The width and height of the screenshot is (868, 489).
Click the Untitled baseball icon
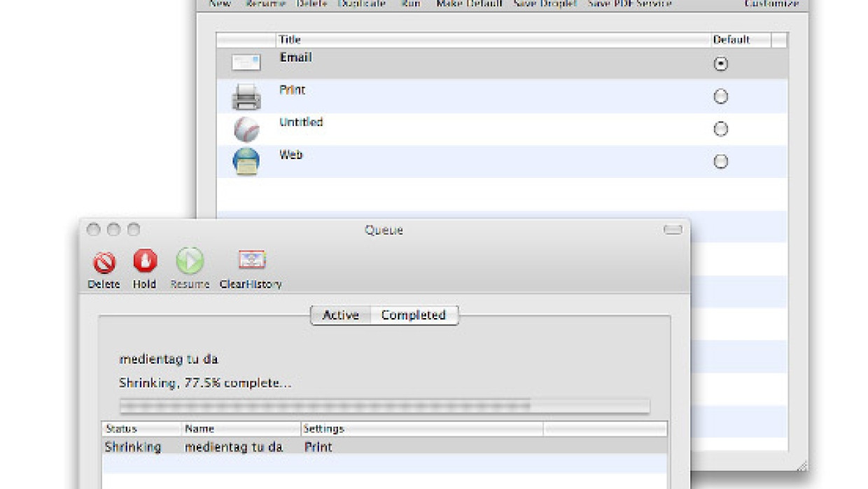tap(246, 129)
